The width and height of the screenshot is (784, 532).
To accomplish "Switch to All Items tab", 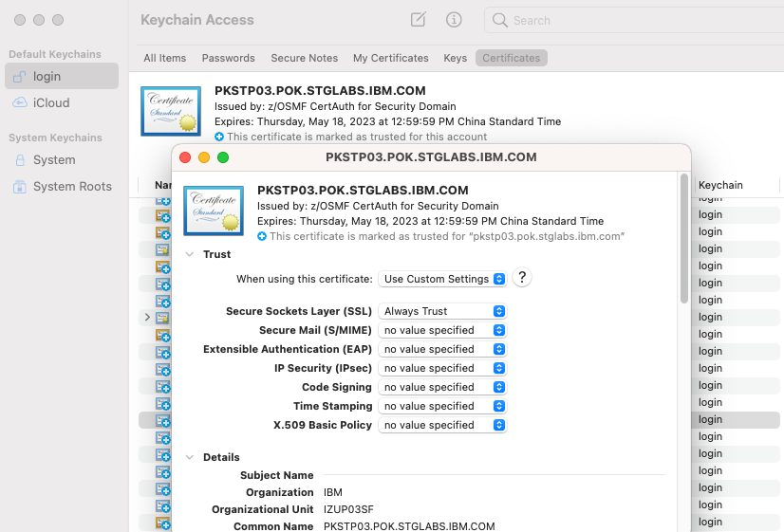I will click(164, 58).
